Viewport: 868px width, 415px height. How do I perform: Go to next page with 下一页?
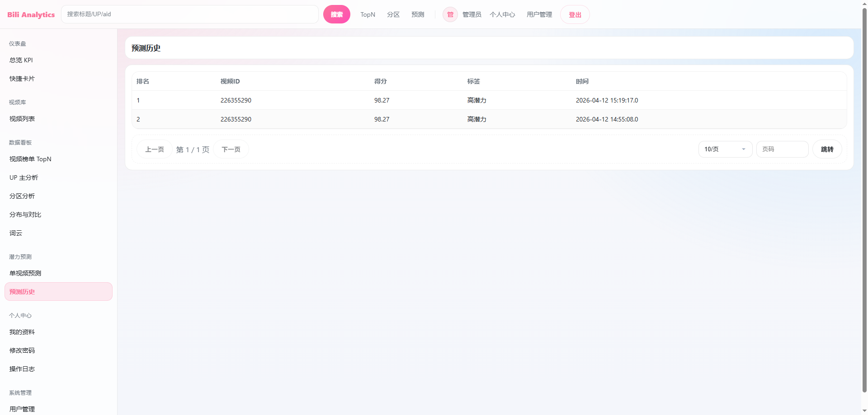pyautogui.click(x=231, y=149)
